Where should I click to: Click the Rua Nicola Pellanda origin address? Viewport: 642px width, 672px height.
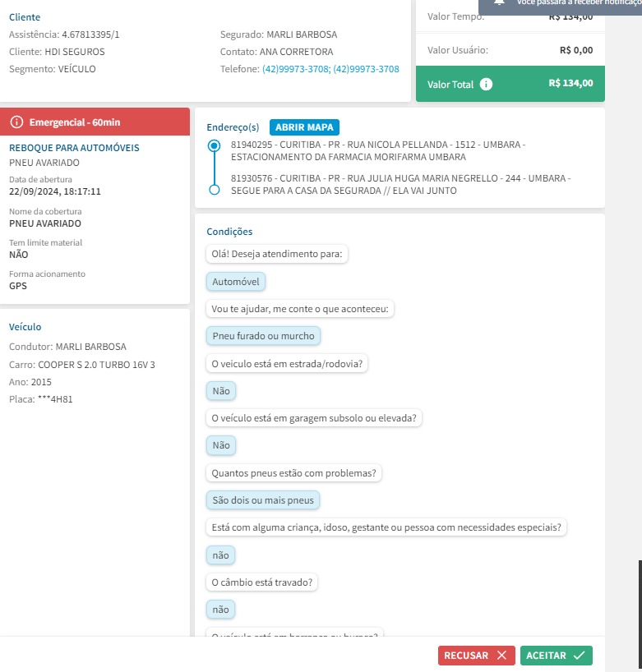378,150
